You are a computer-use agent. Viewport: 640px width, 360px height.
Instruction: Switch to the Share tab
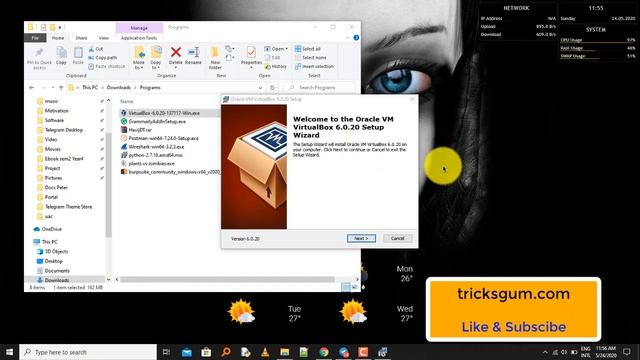point(81,38)
